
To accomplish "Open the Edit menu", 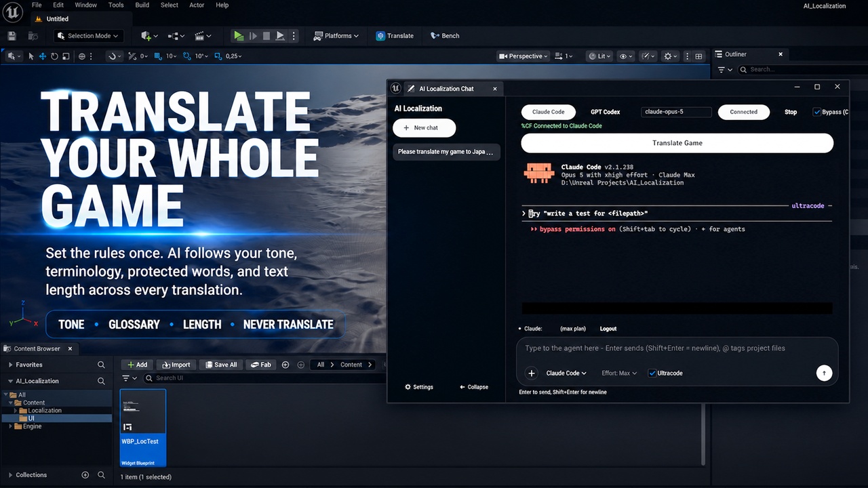I will click(x=58, y=5).
